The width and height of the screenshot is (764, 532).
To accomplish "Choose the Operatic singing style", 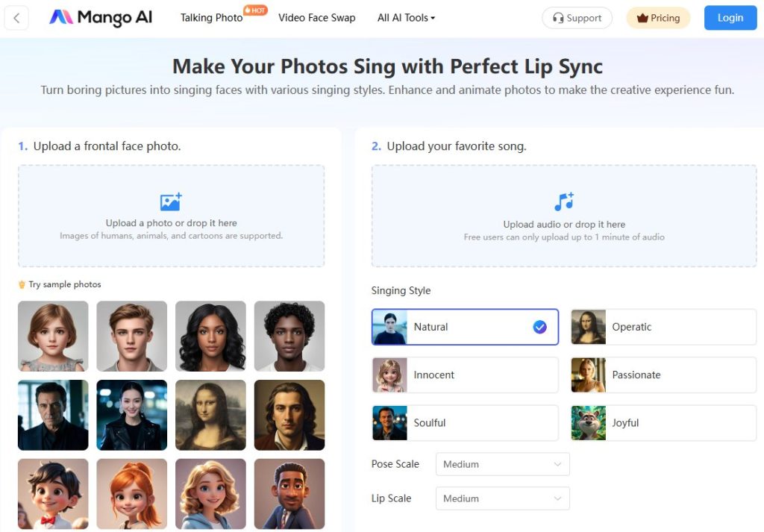I will tap(663, 327).
